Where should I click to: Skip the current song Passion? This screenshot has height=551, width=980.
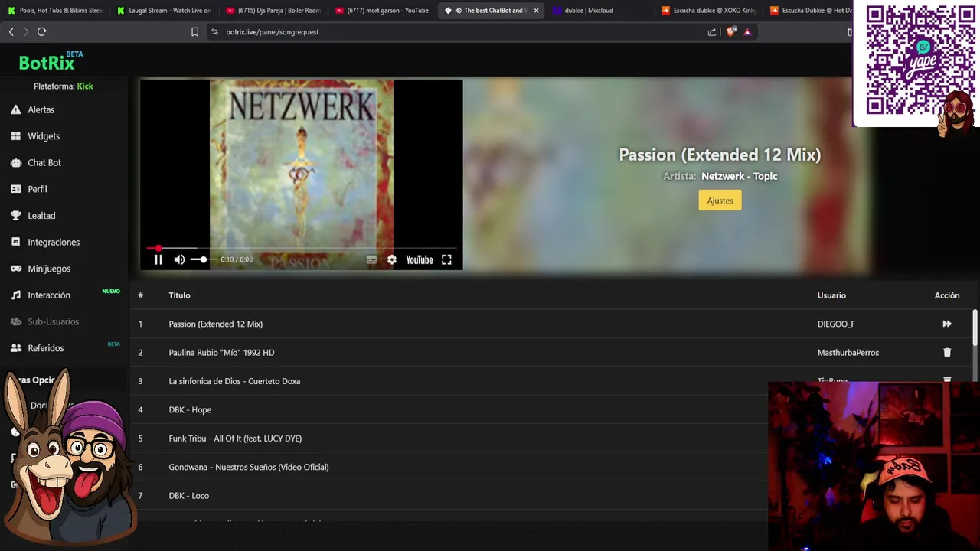coord(947,324)
